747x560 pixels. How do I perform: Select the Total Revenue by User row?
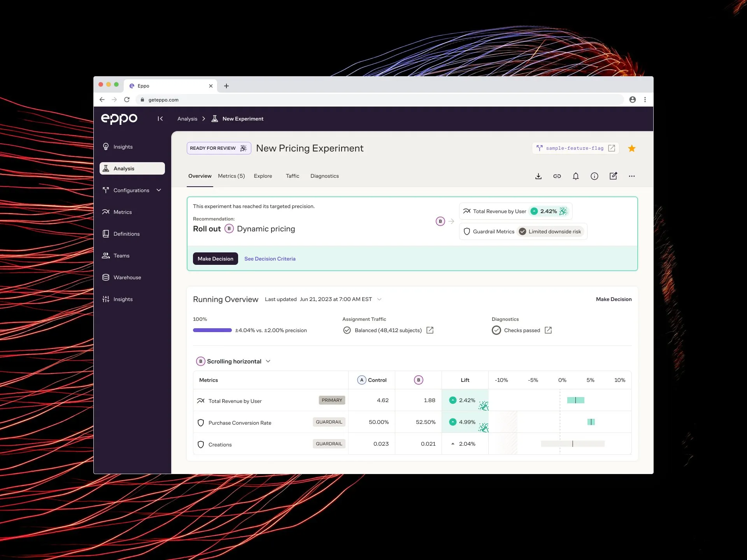(412, 400)
